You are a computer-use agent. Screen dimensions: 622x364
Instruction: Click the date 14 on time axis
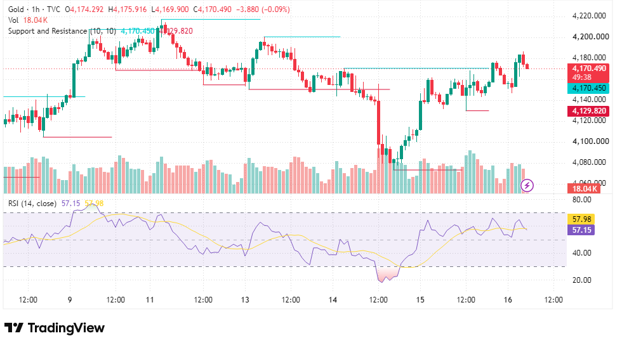click(333, 300)
